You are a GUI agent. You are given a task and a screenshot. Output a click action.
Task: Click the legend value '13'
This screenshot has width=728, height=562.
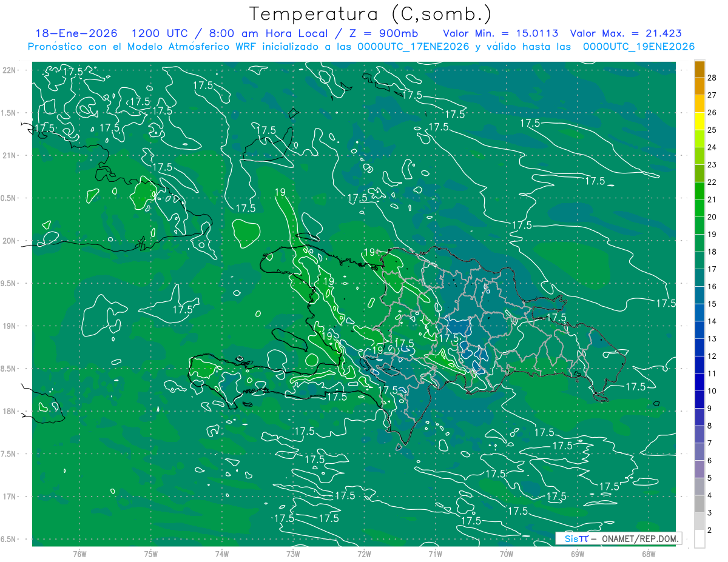click(712, 339)
